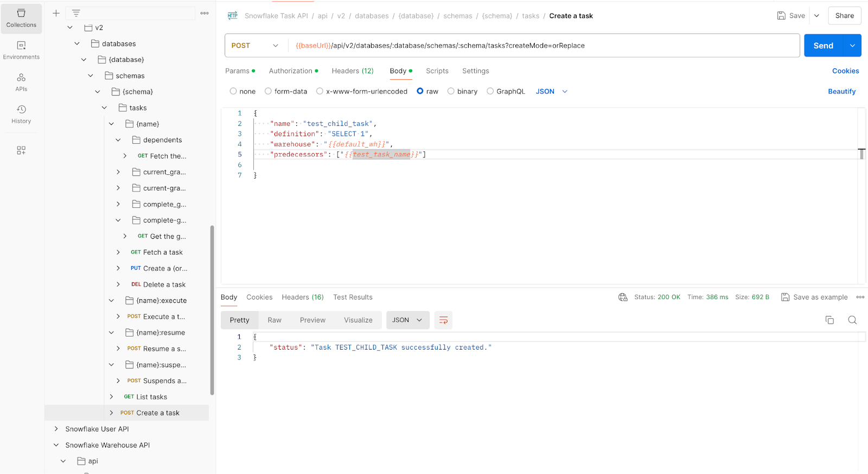Switch to the Headers (12) request tab

pyautogui.click(x=353, y=71)
